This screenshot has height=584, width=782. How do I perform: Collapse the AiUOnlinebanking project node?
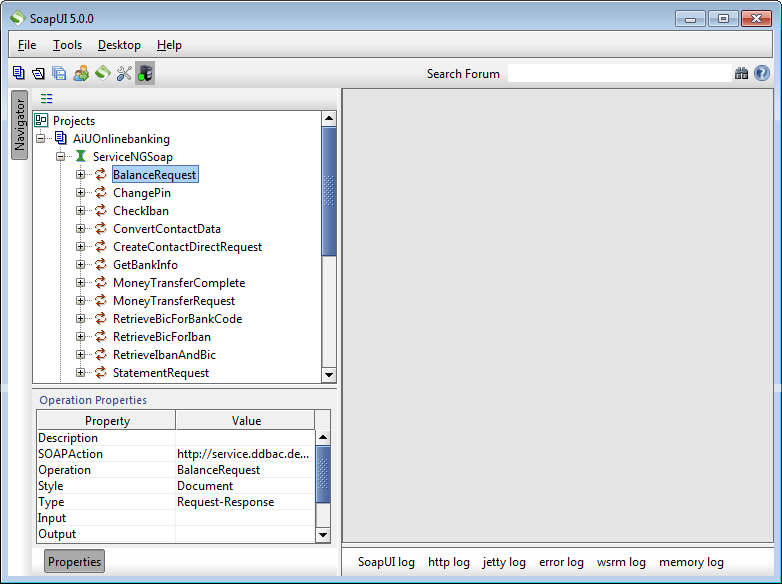point(41,138)
